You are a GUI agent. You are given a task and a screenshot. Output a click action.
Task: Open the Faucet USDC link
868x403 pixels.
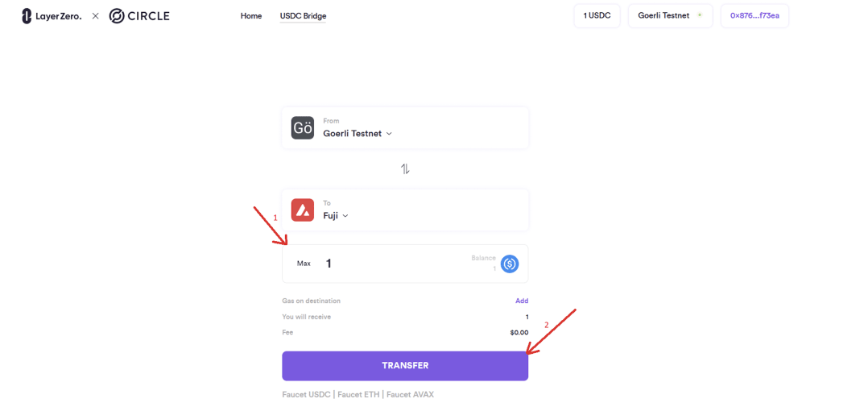307,395
